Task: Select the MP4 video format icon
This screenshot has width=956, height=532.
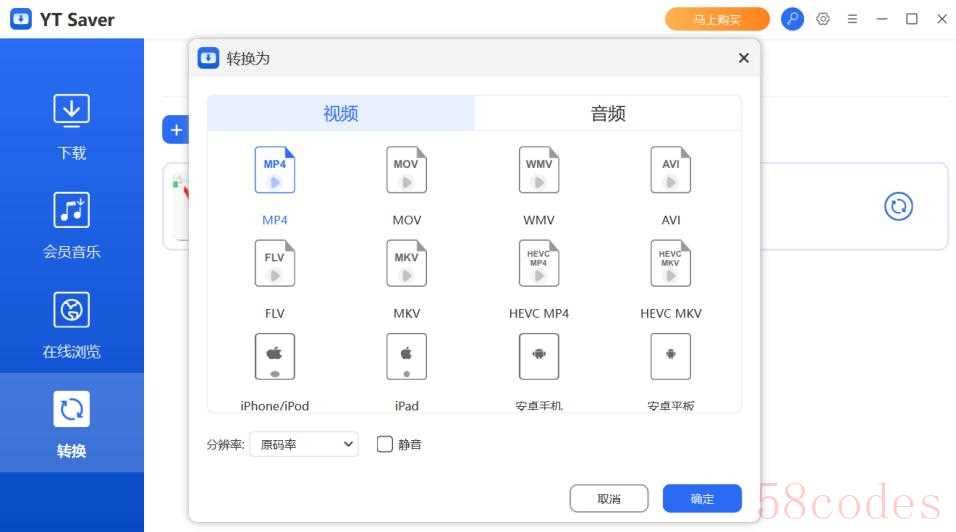Action: point(275,171)
